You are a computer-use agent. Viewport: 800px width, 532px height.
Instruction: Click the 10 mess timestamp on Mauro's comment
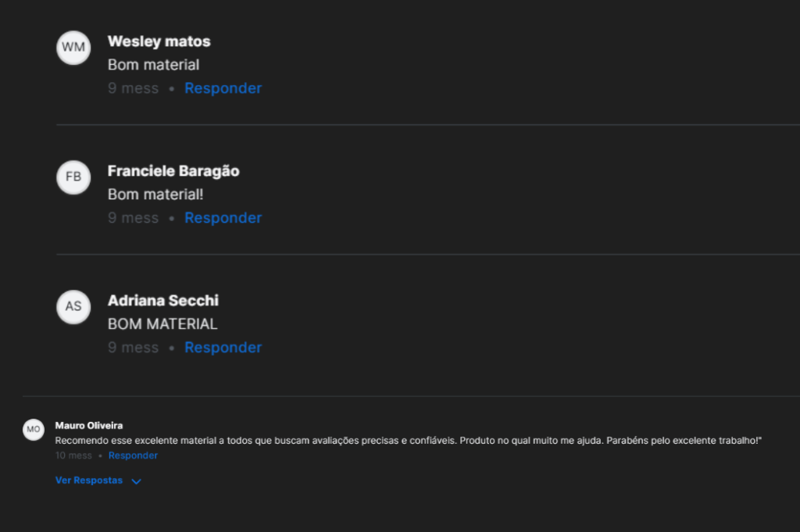73,455
